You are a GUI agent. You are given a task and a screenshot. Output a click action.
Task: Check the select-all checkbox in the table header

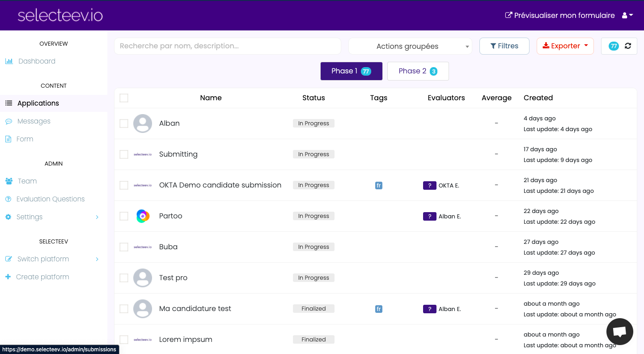point(124,98)
